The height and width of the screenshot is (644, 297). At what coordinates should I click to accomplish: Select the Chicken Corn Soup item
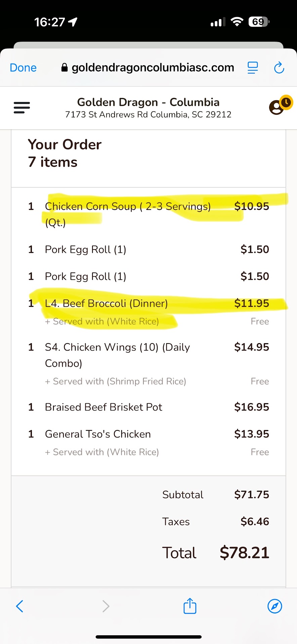[128, 207]
